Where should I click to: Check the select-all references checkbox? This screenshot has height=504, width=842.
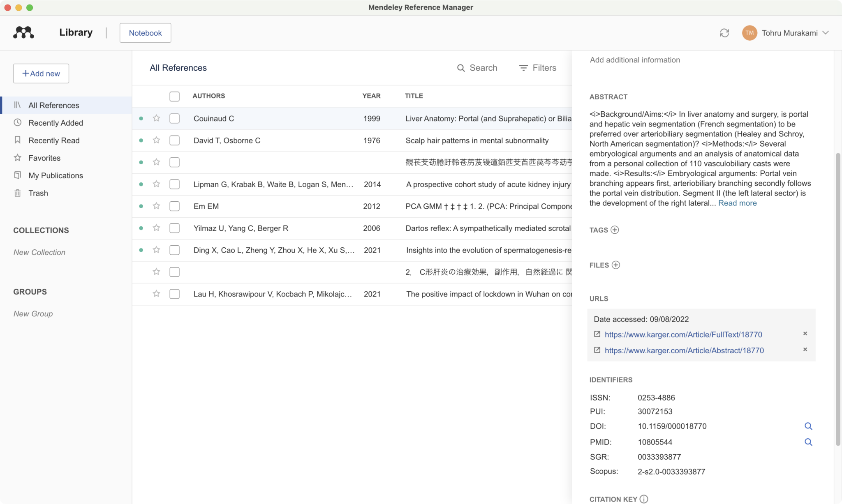(174, 96)
